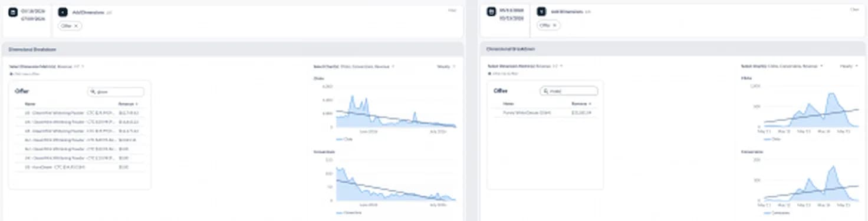
Task: Click the Conversions chart in left dashboard
Action: pos(396,180)
